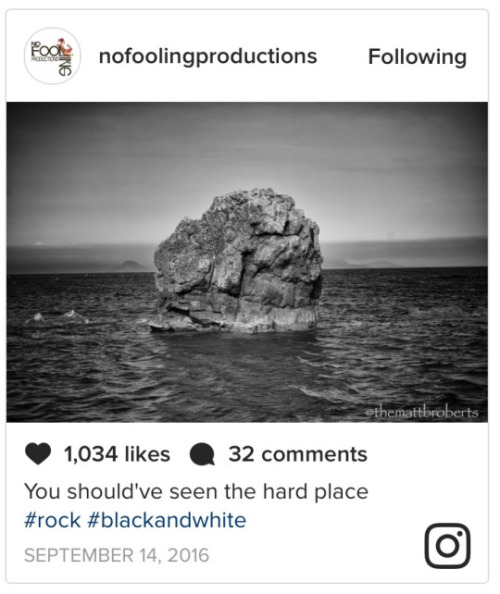Visit the nofoolingproductions username link

pyautogui.click(x=208, y=56)
